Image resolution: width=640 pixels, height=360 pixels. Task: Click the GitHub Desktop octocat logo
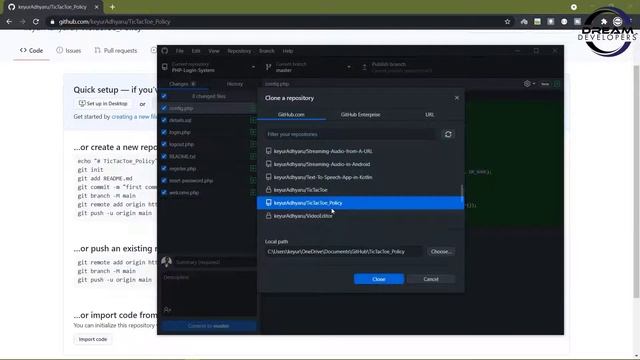(165, 51)
